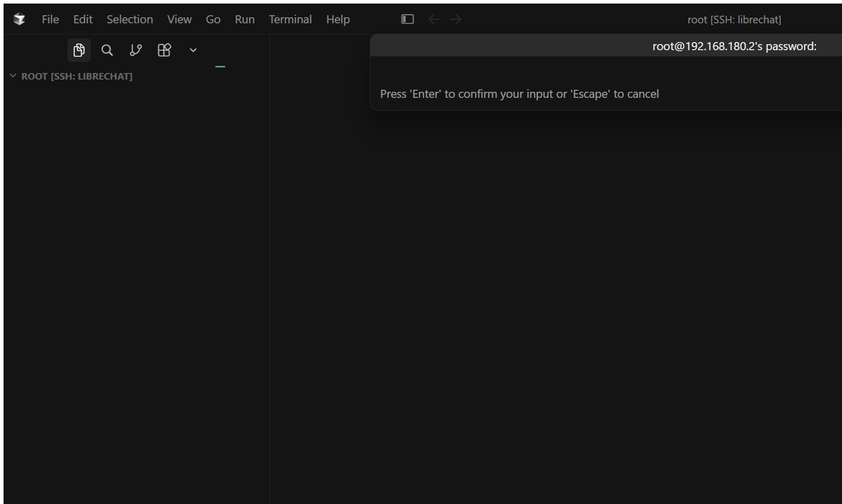Open the Help menu
842x504 pixels.
pos(338,19)
